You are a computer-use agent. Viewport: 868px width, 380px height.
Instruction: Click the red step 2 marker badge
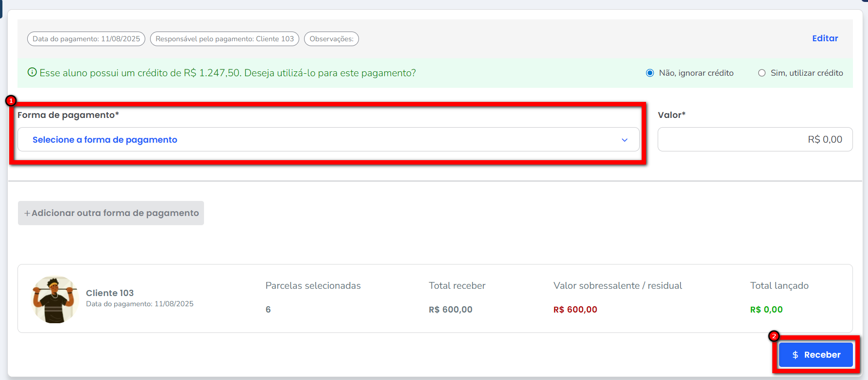click(774, 336)
